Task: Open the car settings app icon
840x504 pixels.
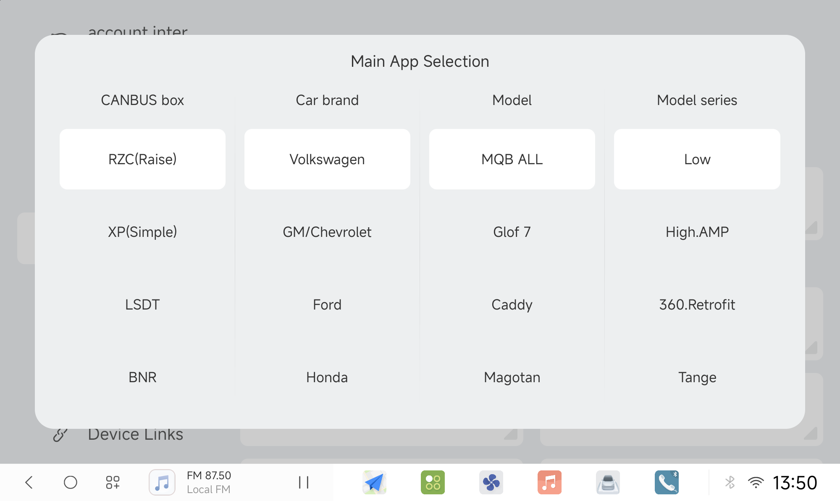Action: (x=608, y=482)
